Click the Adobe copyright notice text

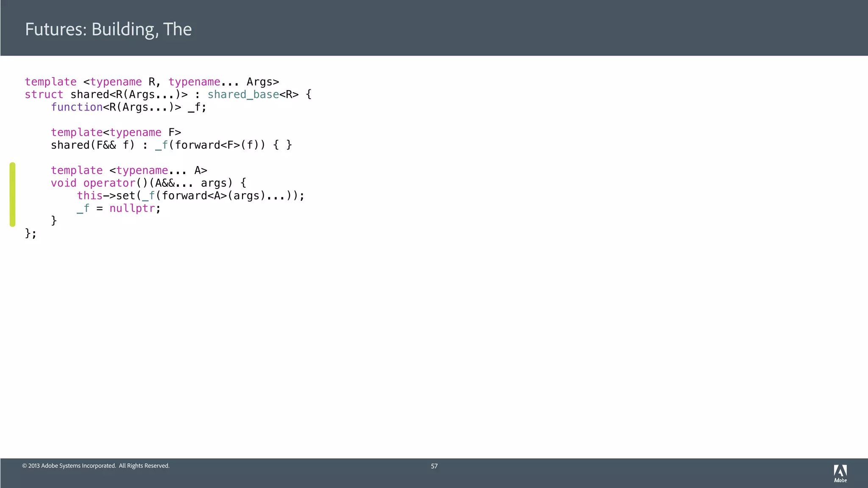coord(96,466)
